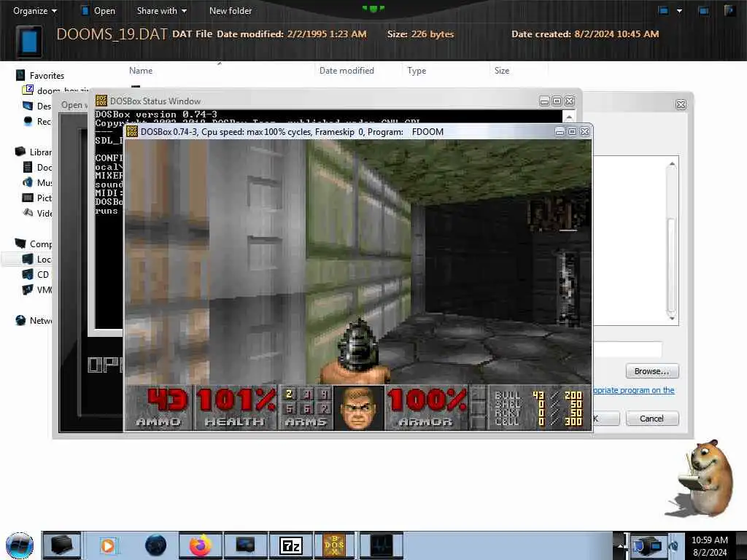Click the Documents library icon
The image size is (747, 560).
point(28,167)
